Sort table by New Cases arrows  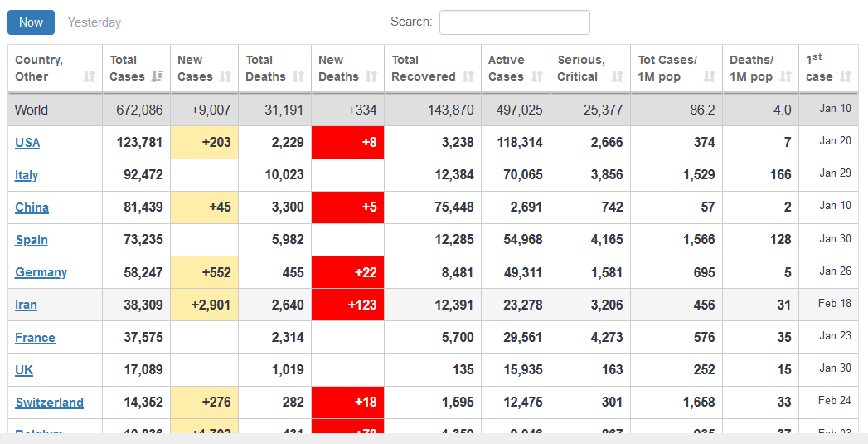[x=225, y=76]
